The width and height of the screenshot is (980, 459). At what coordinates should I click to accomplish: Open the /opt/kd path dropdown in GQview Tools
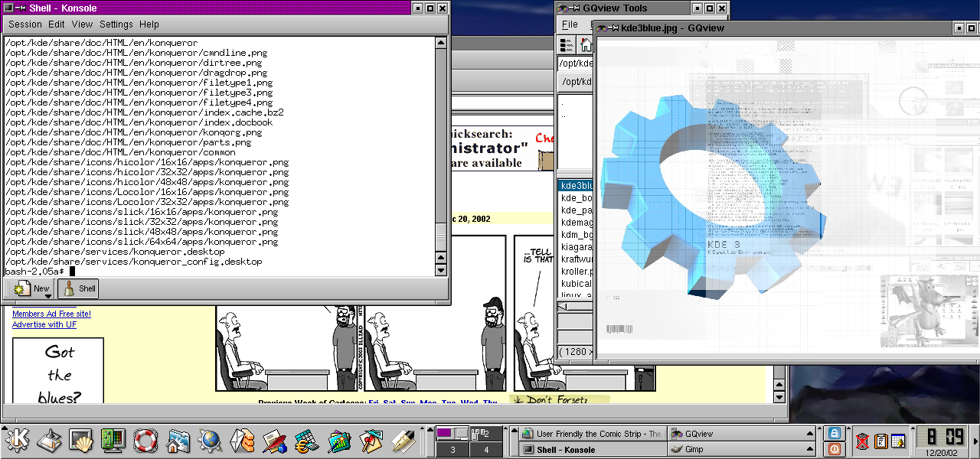tap(576, 82)
